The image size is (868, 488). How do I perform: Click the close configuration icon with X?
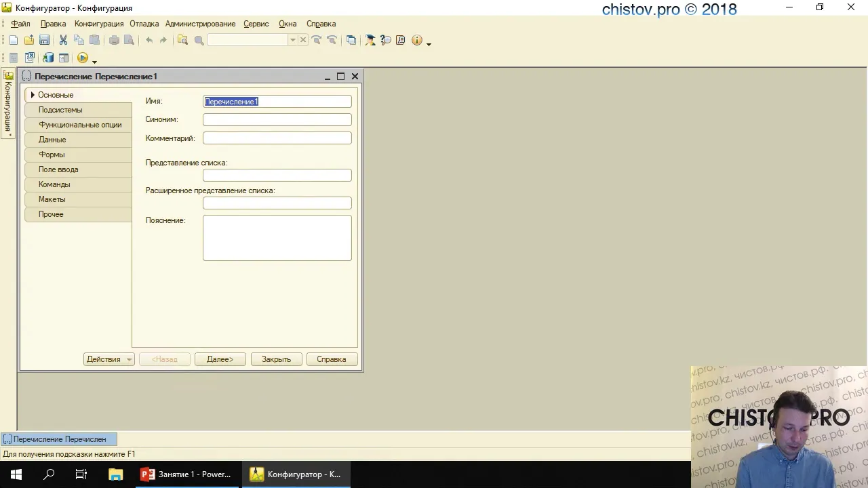click(x=30, y=58)
